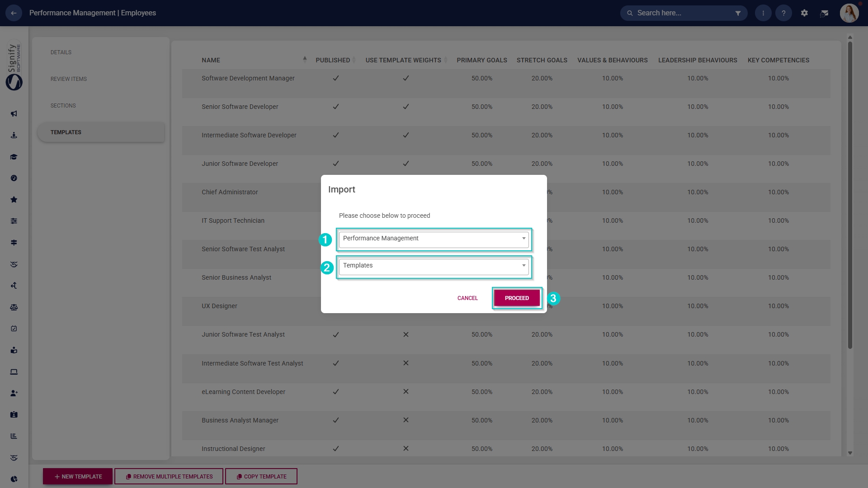Select the Senior Software Test Analyst row name
The height and width of the screenshot is (488, 868).
[x=243, y=249]
